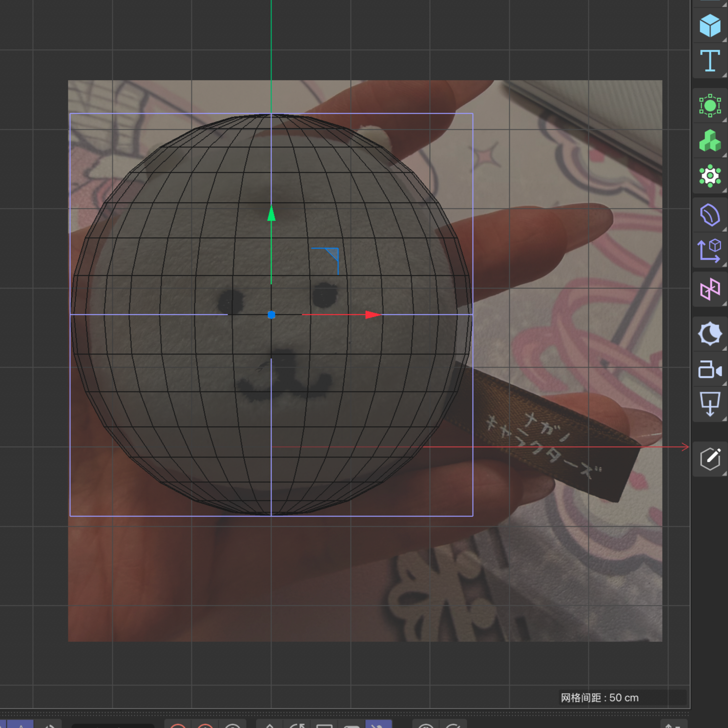Viewport: 728px width, 728px height.
Task: Open the moon-shaped Sky environment tool
Action: coord(709,334)
